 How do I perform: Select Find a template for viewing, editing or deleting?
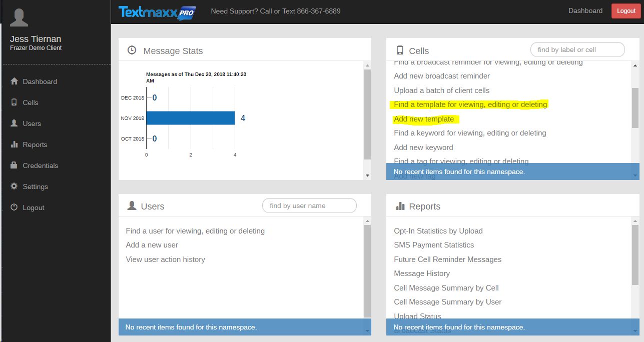pyautogui.click(x=470, y=104)
